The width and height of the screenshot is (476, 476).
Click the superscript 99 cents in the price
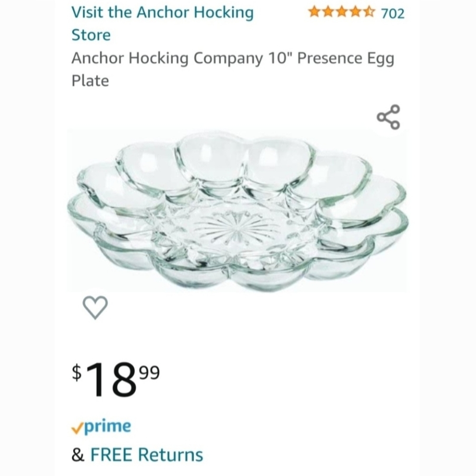tap(149, 371)
